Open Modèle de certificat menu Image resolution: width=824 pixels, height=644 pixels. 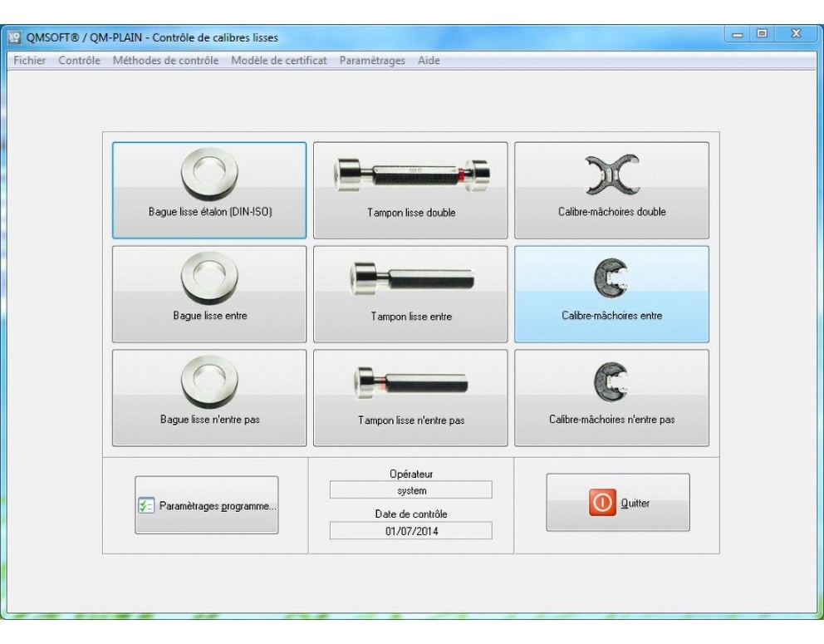pyautogui.click(x=279, y=61)
